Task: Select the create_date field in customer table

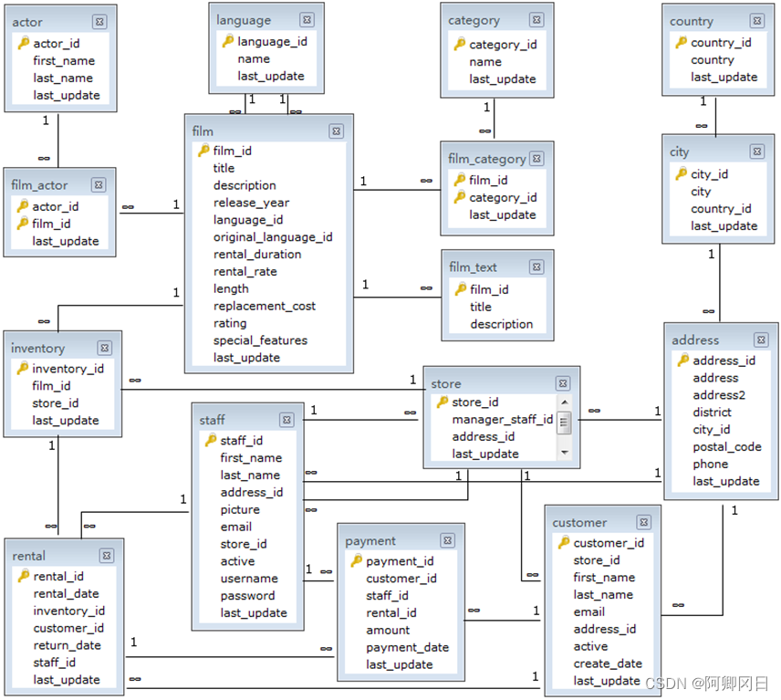Action: [x=607, y=663]
